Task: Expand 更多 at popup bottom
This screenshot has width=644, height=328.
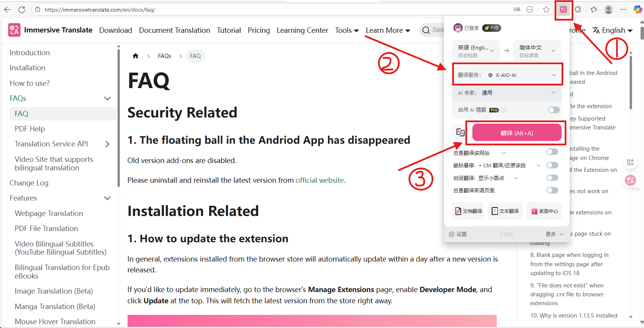Action: [x=555, y=234]
